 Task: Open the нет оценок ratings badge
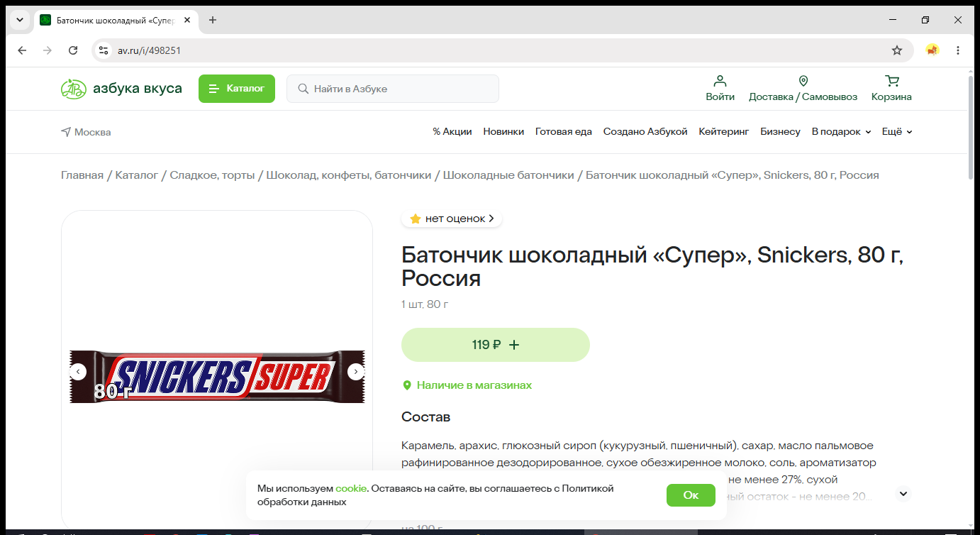[x=452, y=219]
